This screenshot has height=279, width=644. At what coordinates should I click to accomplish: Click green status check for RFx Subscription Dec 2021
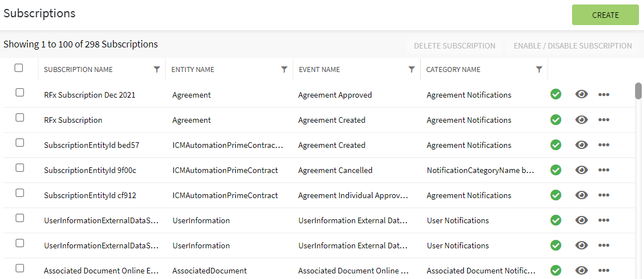pyautogui.click(x=555, y=94)
